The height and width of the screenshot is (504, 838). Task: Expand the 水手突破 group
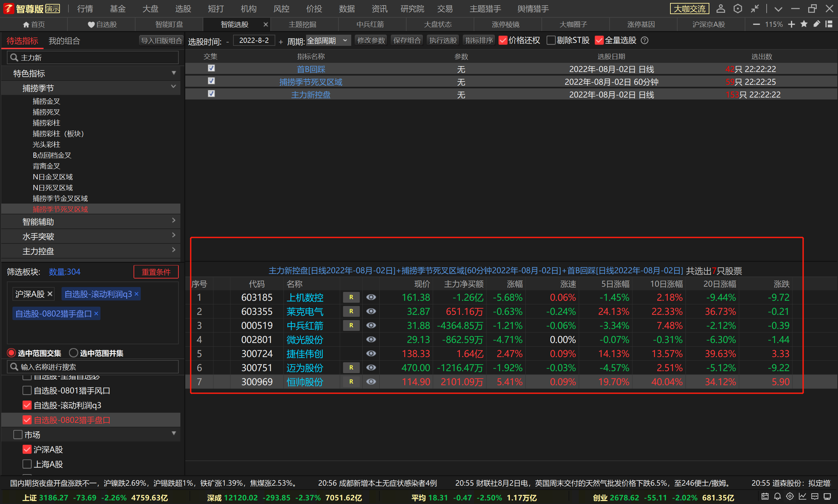173,235
